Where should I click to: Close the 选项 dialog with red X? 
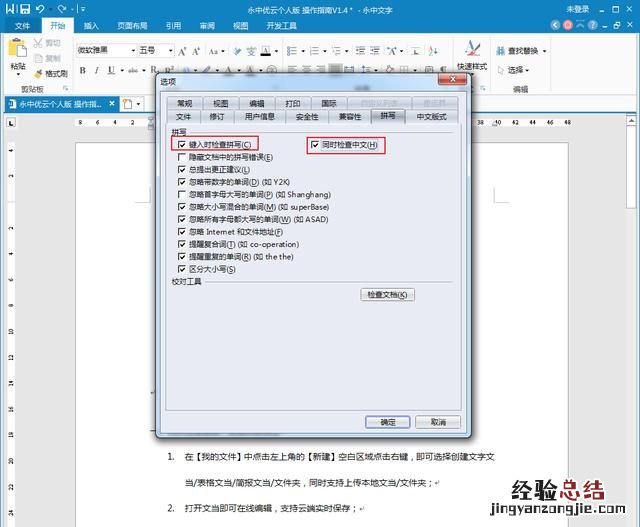[452, 79]
